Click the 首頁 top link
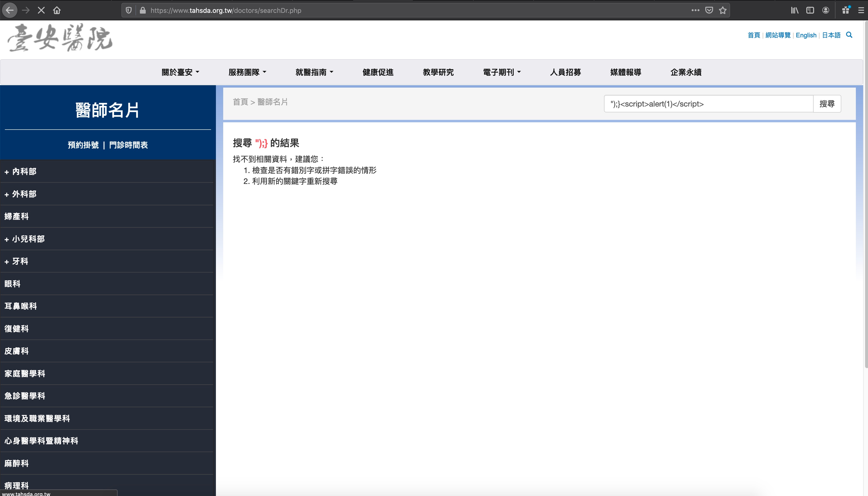The width and height of the screenshot is (868, 496). click(754, 35)
